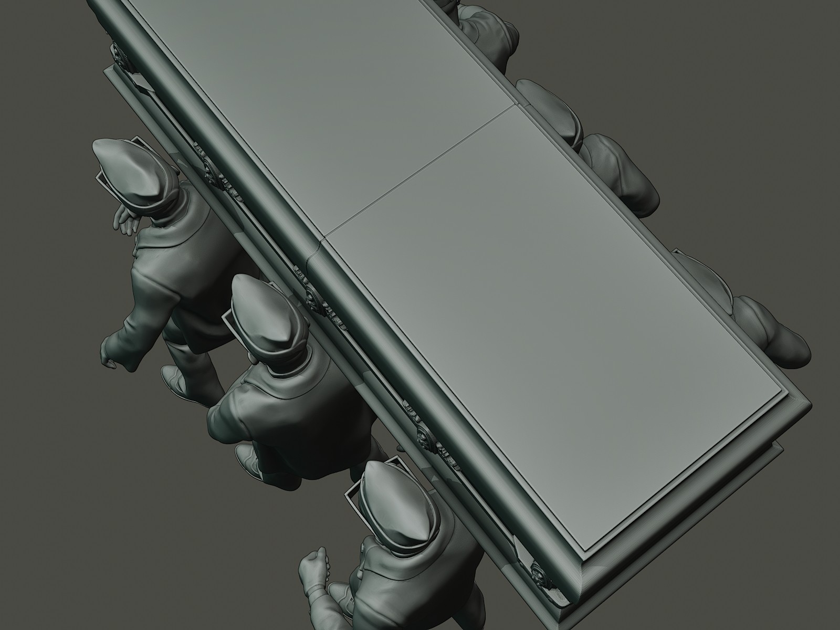Click the clenched fist of the bottom pallbearer
The width and height of the screenshot is (840, 630).
314,569
